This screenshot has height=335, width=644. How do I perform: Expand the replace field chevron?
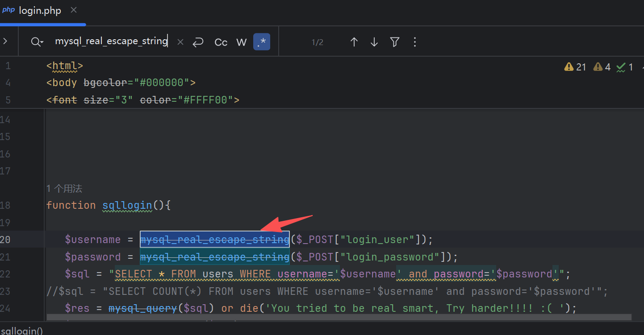5,41
